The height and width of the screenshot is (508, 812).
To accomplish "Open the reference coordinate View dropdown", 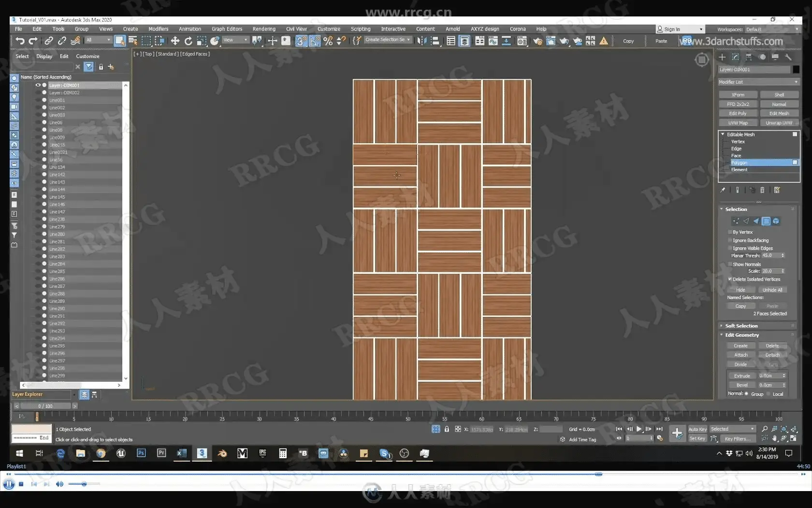I will point(235,40).
